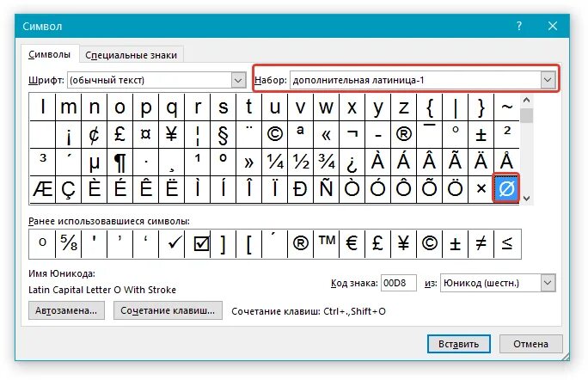Screen dimensions: 588x380
Task: Select recently used checkmark ✓ symbol
Action: (172, 244)
